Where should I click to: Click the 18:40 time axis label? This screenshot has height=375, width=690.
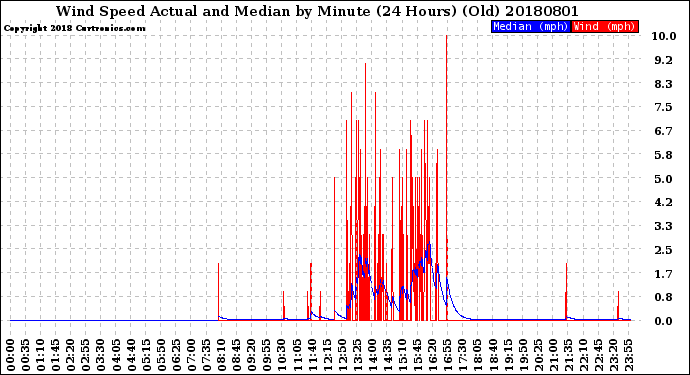tap(492, 355)
